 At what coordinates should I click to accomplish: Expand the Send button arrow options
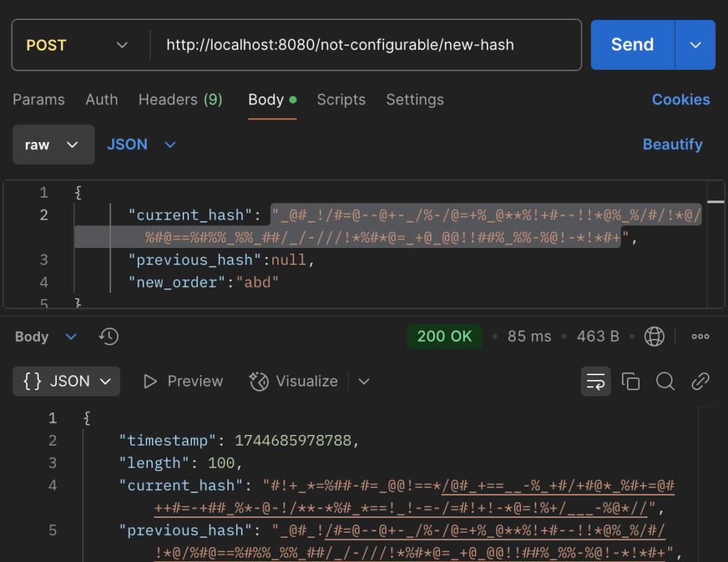click(x=695, y=45)
